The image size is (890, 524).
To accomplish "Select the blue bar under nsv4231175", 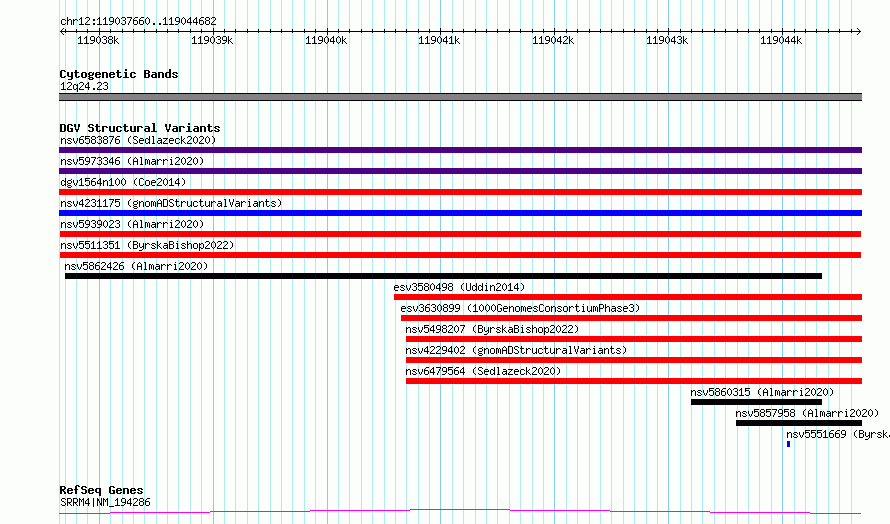I will click(x=460, y=213).
